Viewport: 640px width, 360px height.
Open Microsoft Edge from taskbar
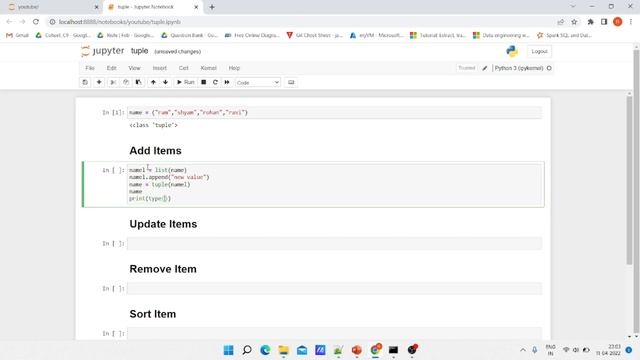pos(265,350)
